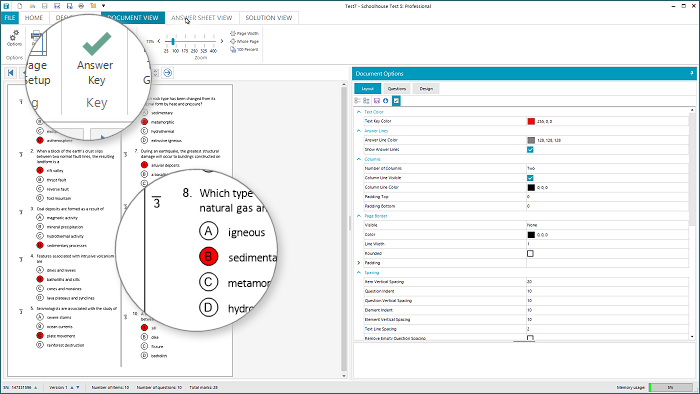The image size is (700, 394).
Task: Click the Whole Page zoom icon
Action: pos(233,41)
